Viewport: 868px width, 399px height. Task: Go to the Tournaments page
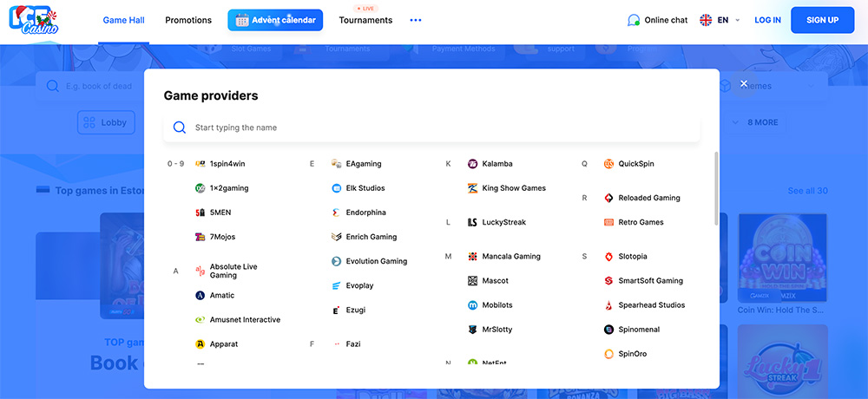coord(365,21)
